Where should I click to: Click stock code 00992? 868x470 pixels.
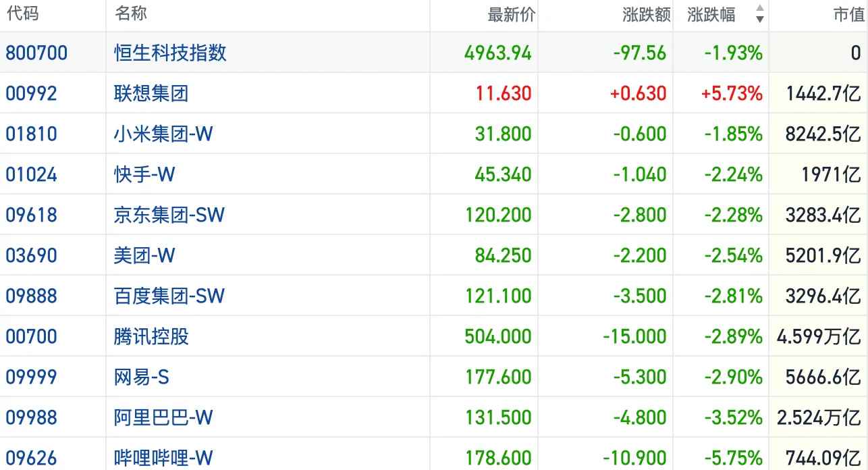tap(32, 93)
